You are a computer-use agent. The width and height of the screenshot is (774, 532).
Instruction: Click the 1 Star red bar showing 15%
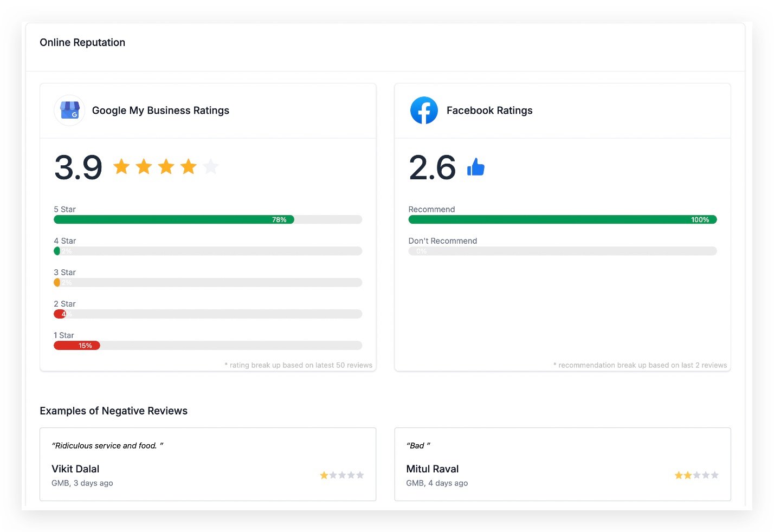(x=77, y=346)
